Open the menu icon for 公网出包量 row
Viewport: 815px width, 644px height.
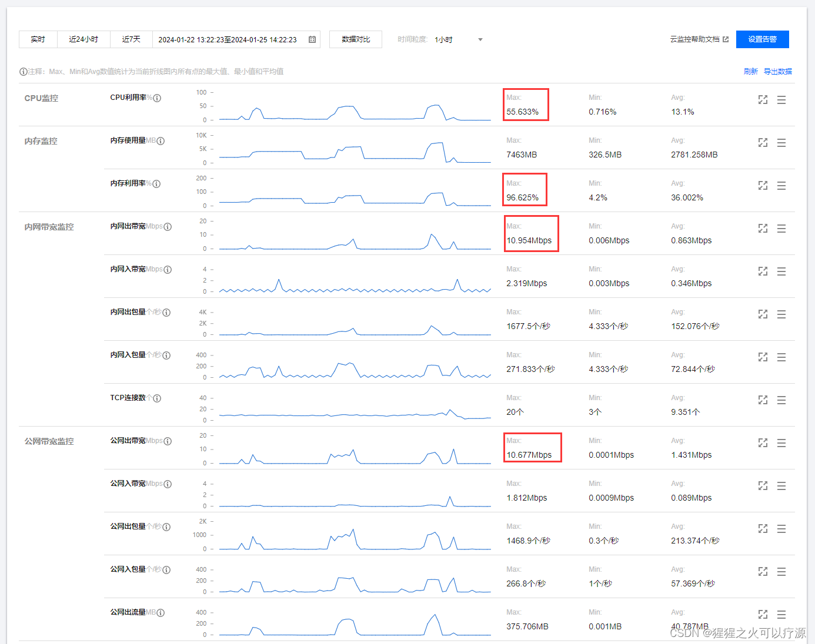pyautogui.click(x=781, y=529)
